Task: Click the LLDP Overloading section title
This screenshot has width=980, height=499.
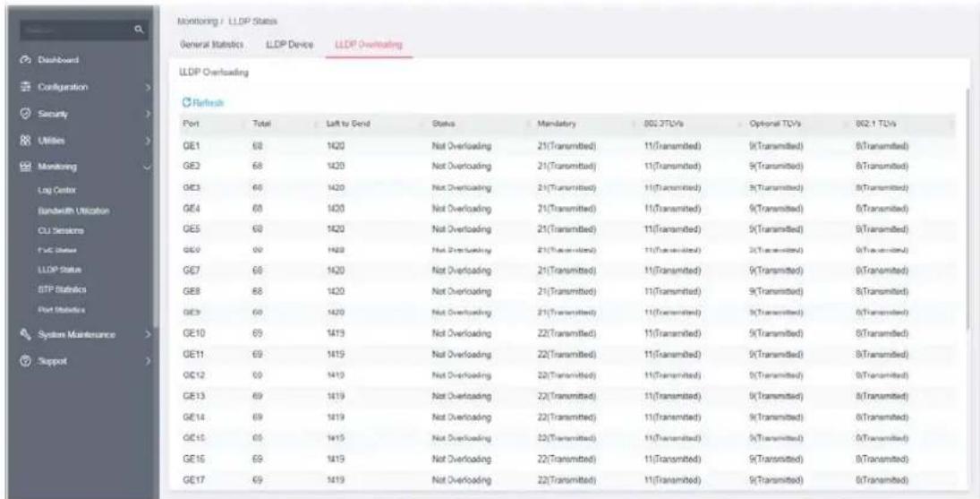Action: [x=215, y=73]
